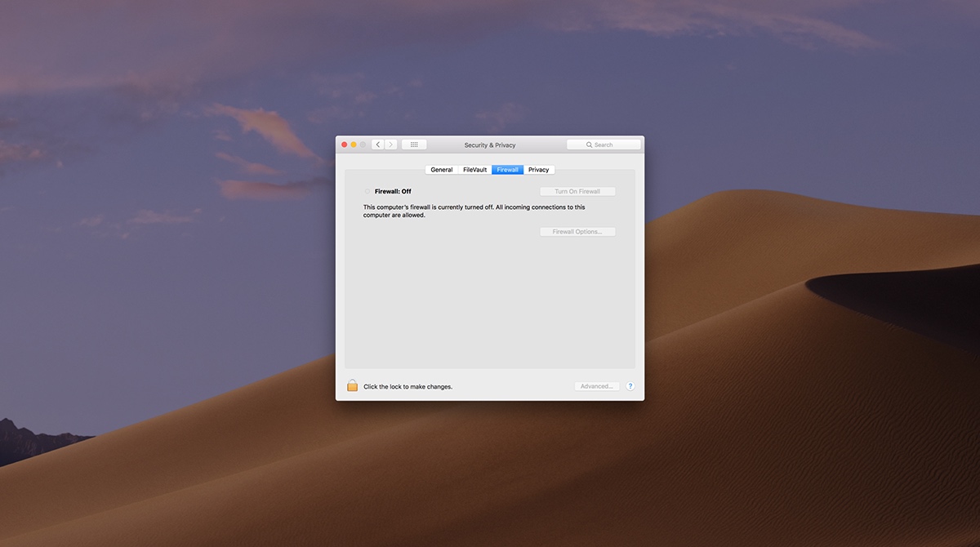Click inside the Search field
This screenshot has height=547, width=980.
608,144
